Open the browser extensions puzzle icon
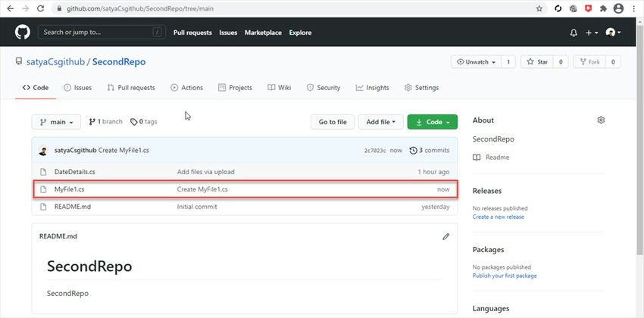 602,8
